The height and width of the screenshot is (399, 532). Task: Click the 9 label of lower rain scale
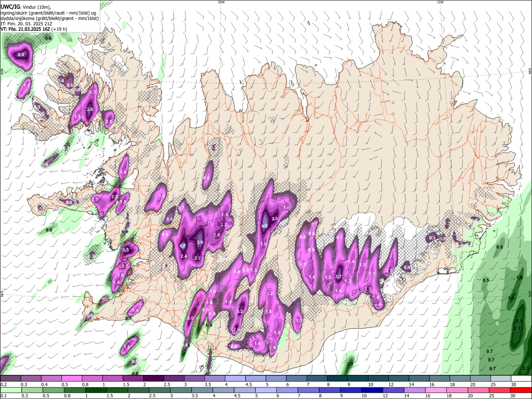[342, 396]
